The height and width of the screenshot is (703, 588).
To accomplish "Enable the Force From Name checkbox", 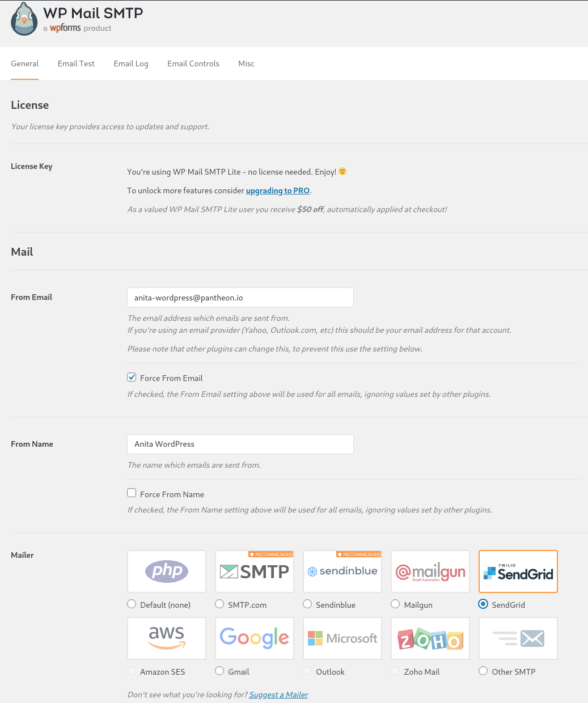I will point(131,493).
